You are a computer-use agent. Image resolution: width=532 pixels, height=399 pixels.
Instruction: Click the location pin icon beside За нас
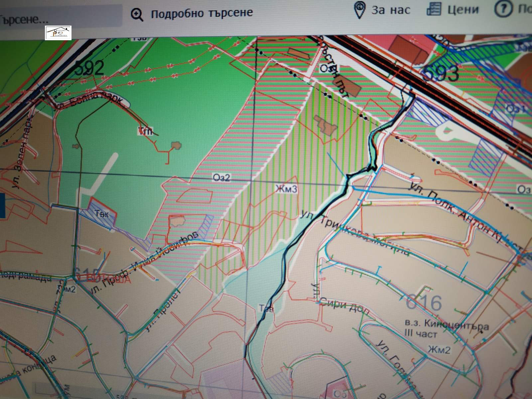tap(359, 10)
